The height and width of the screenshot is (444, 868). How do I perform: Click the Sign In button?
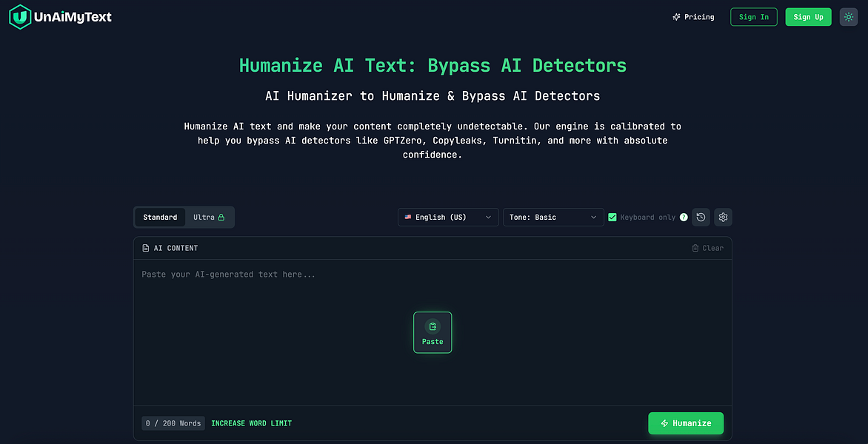754,17
